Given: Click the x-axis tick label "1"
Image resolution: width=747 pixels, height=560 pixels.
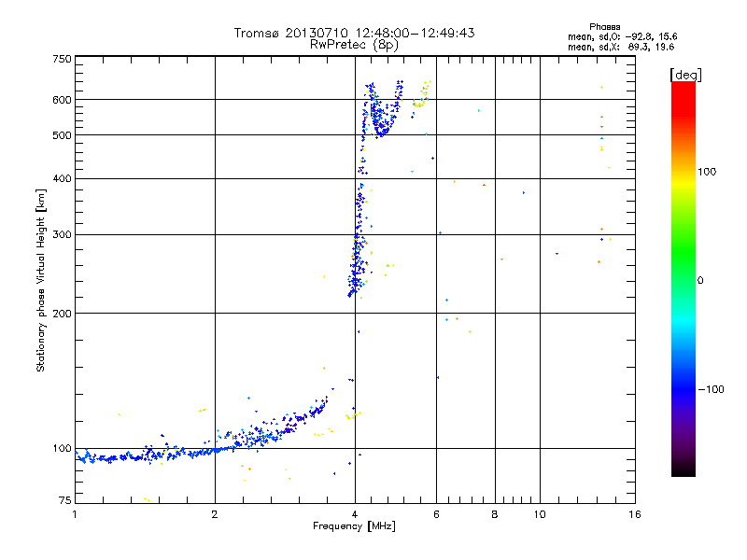Looking at the screenshot, I should pos(75,514).
